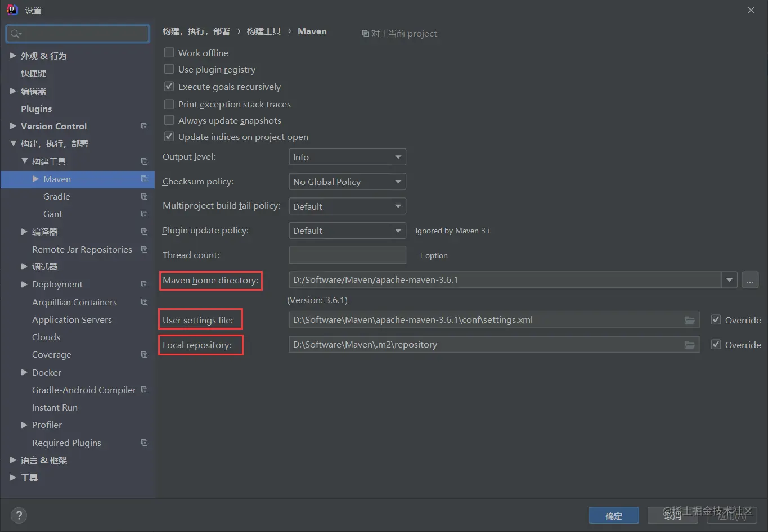Click the 取消 button
The height and width of the screenshot is (532, 768).
click(673, 516)
